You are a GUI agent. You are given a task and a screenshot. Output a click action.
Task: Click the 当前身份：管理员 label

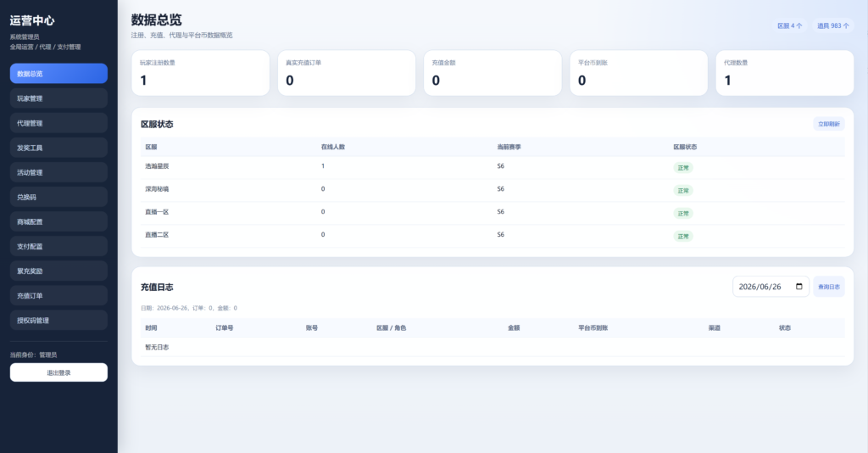click(x=33, y=355)
